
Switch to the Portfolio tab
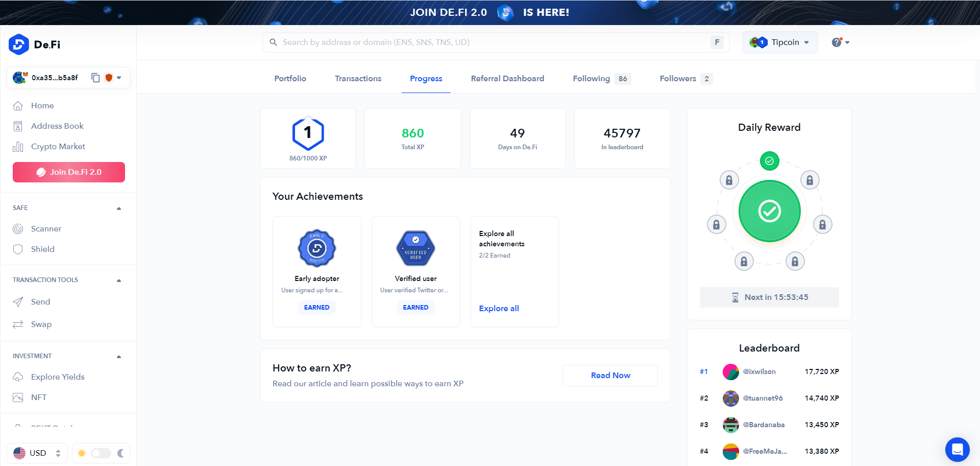point(290,79)
